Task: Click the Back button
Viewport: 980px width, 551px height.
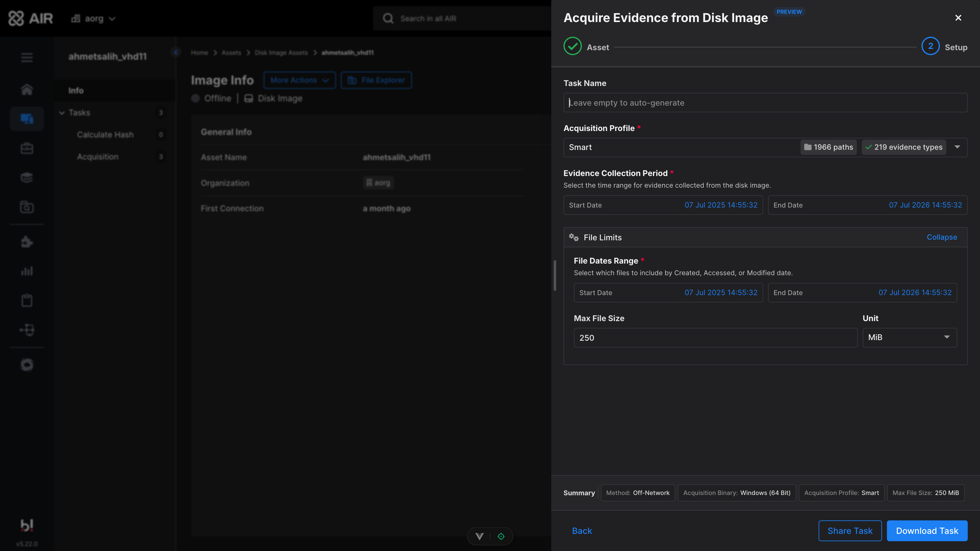Action: [582, 531]
